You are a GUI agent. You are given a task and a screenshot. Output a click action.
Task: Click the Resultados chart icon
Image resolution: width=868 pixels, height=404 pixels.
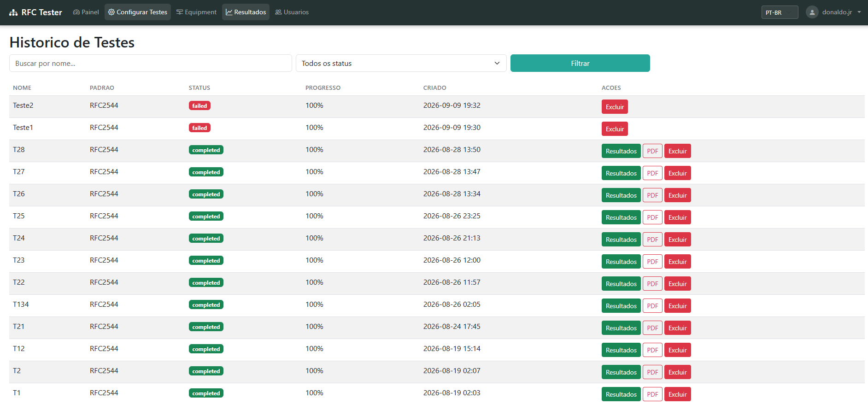pyautogui.click(x=229, y=12)
